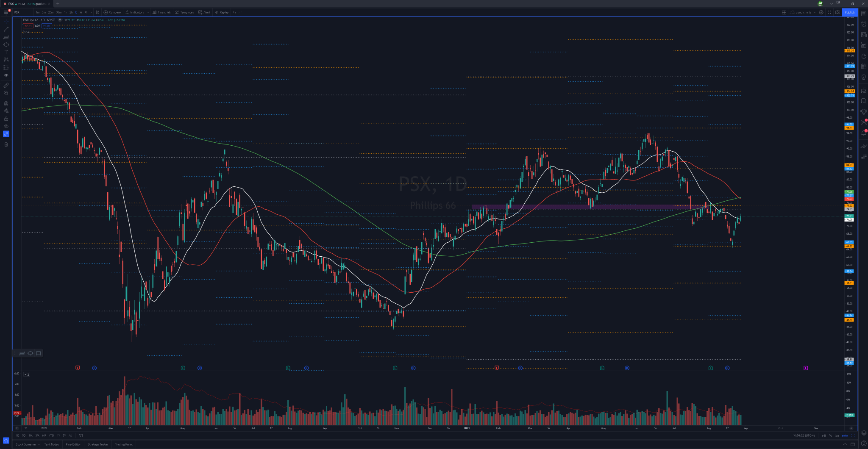Redo the last chart action

point(240,12)
